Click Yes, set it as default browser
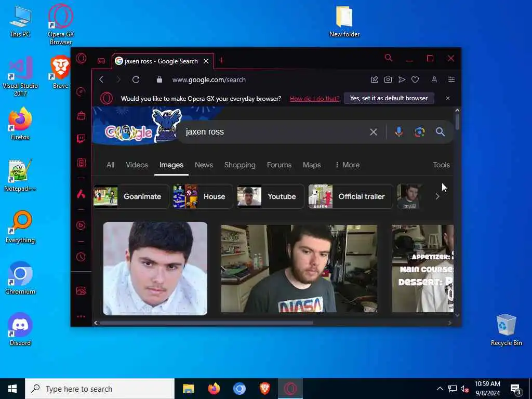Screen dimensions: 532x399 (389, 98)
